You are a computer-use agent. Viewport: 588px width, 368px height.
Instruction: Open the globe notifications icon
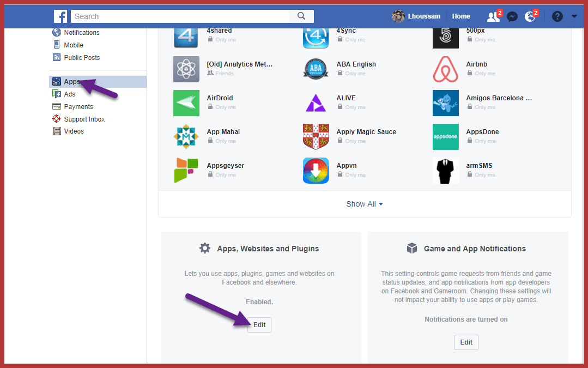click(x=530, y=16)
